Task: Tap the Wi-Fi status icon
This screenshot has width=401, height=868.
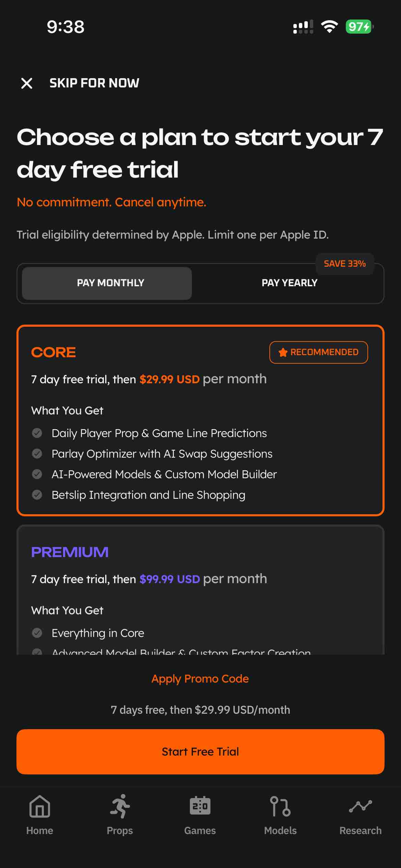Action: 329,27
